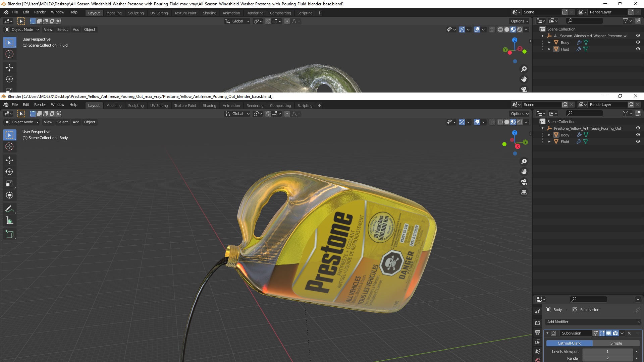Toggle Subdivision modifier on-cage display
Screen dimensions: 644x362
pyautogui.click(x=595, y=333)
